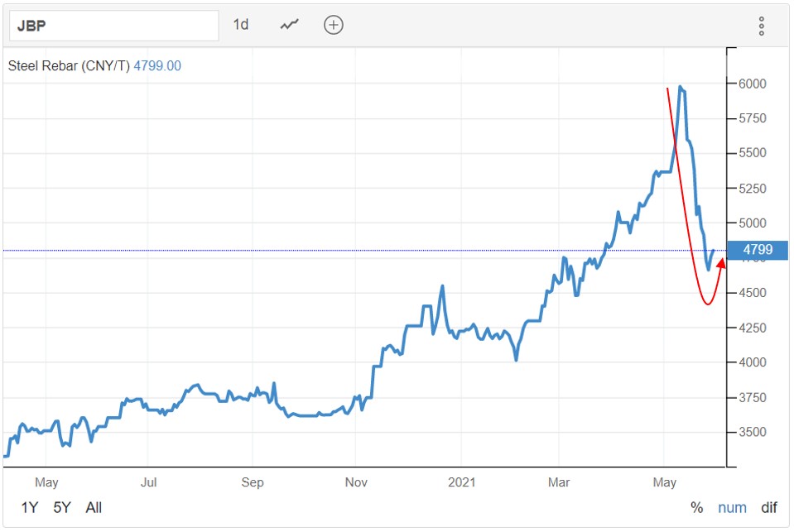Click the Steel Rebar (CNY/T) legend label
The height and width of the screenshot is (532, 794).
click(x=69, y=66)
